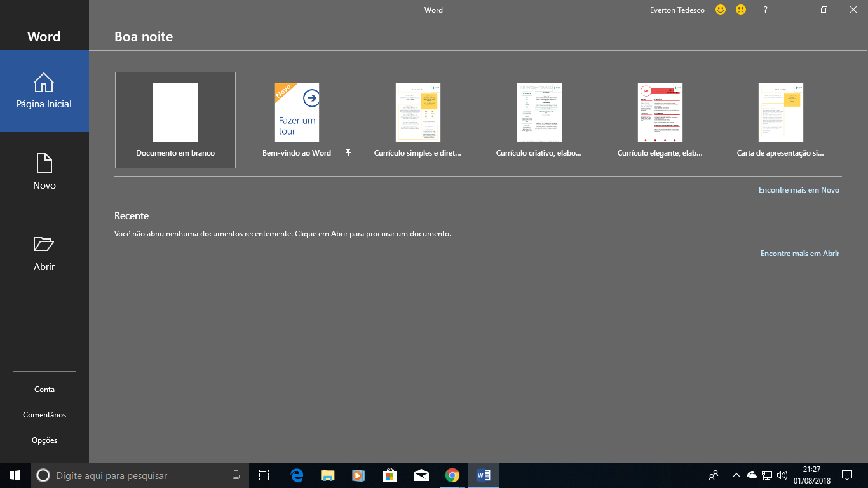Click the taskbar search microphone icon
868x488 pixels.
pos(236,475)
